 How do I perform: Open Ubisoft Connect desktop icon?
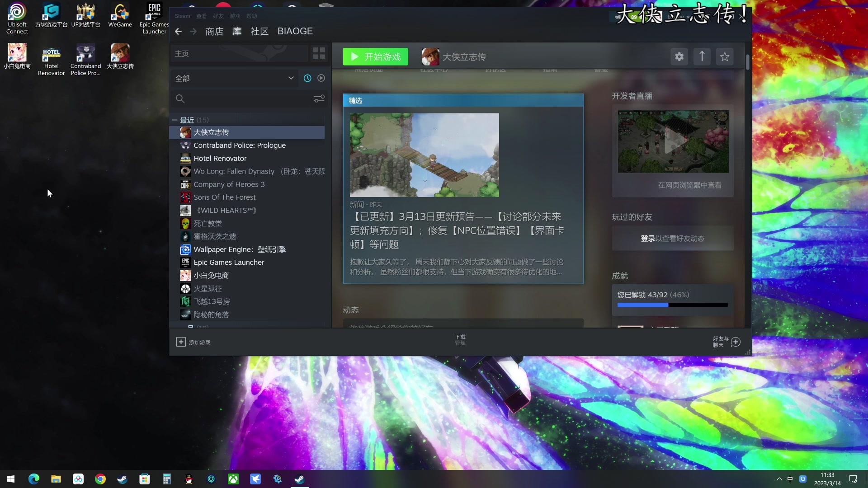17,18
